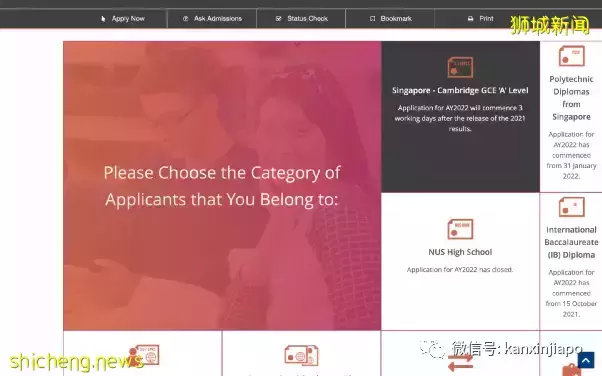Choose International Baccalaureate (IB) Diploma category
602x376 pixels.
click(x=571, y=242)
